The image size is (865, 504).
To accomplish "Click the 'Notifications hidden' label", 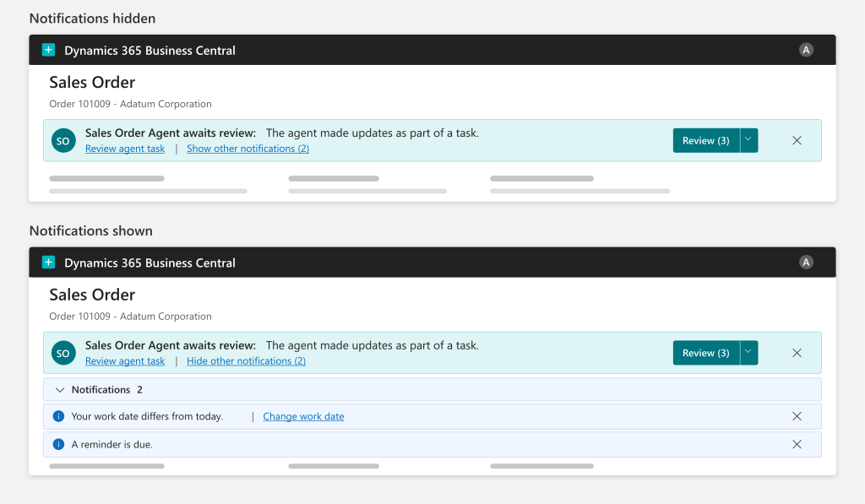I will coord(92,19).
